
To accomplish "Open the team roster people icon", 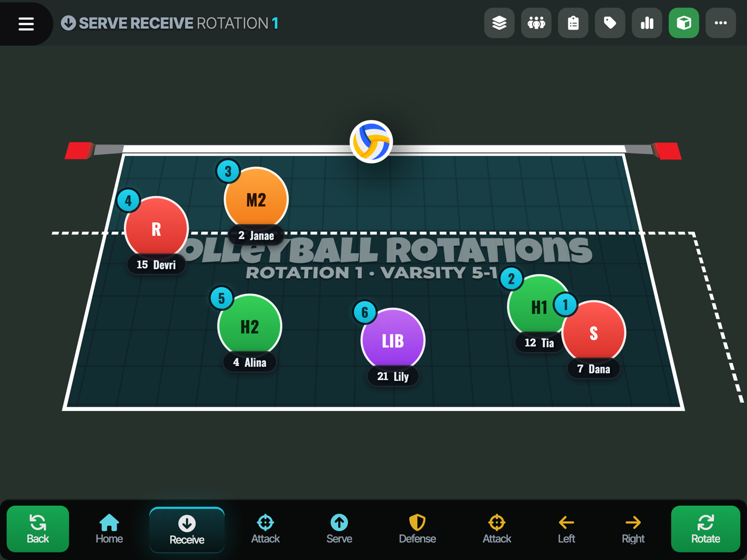I will 536,23.
